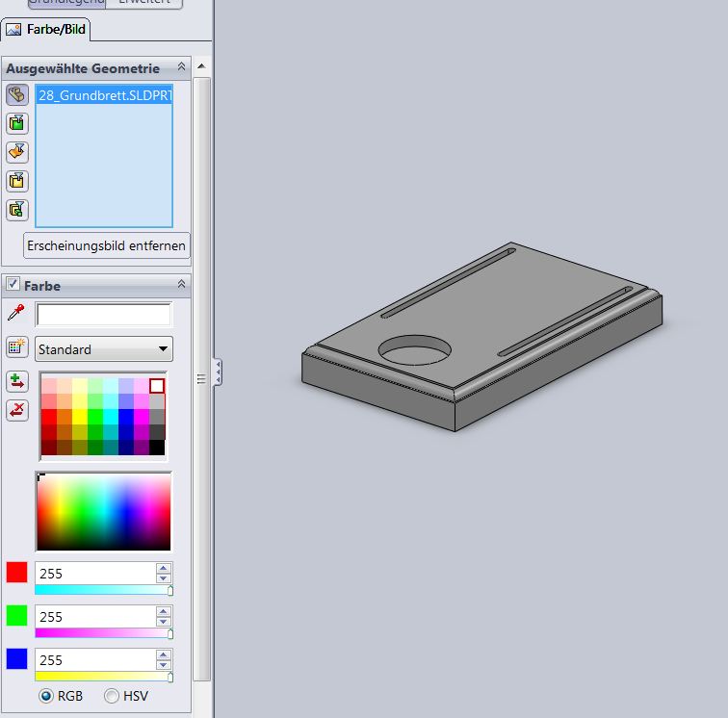
Task: Choose the white swatch in palette
Action: pyautogui.click(x=157, y=386)
